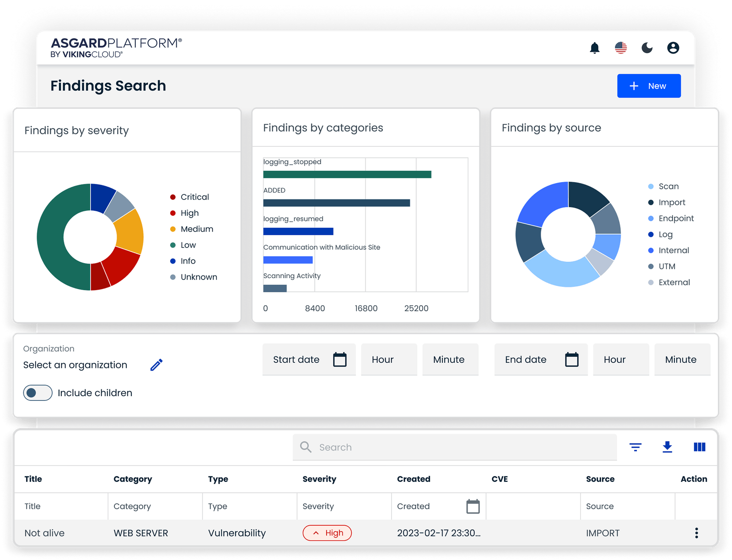Edit the organization using the pencil icon
This screenshot has width=732, height=560.
click(156, 365)
